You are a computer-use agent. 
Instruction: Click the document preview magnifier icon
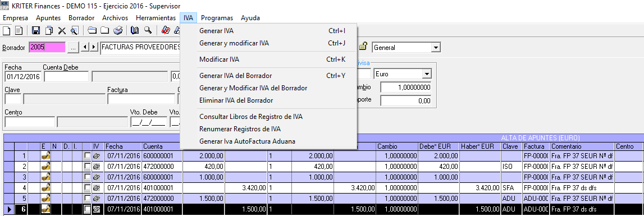74,30
